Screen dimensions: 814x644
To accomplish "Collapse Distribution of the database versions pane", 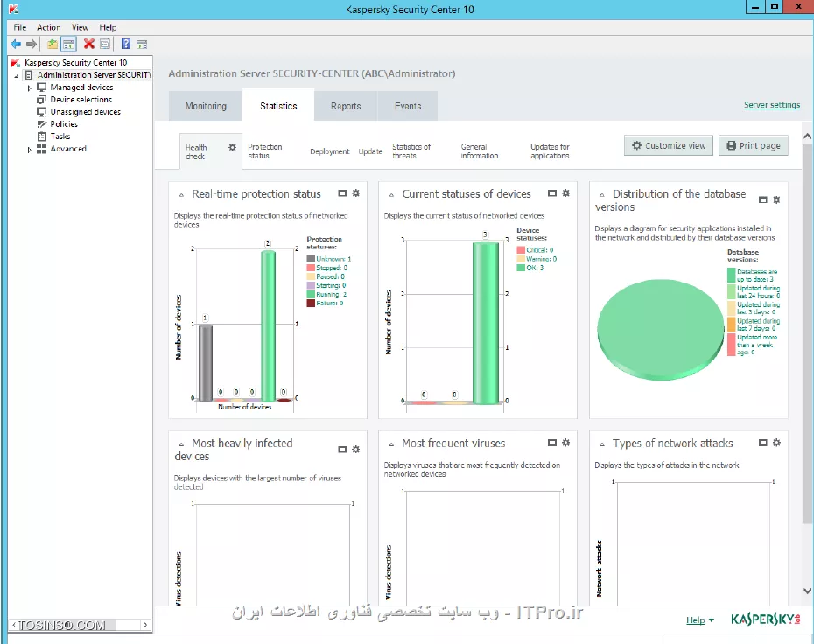I will pos(601,195).
